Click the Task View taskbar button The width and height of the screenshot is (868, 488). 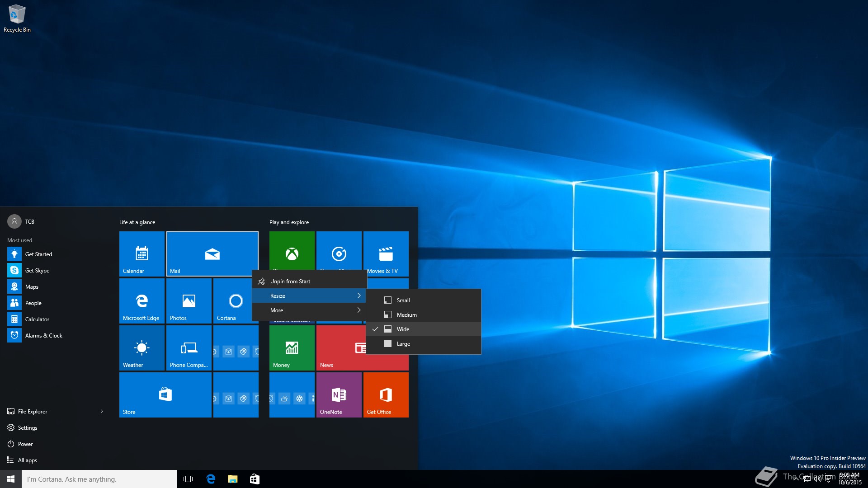click(188, 479)
